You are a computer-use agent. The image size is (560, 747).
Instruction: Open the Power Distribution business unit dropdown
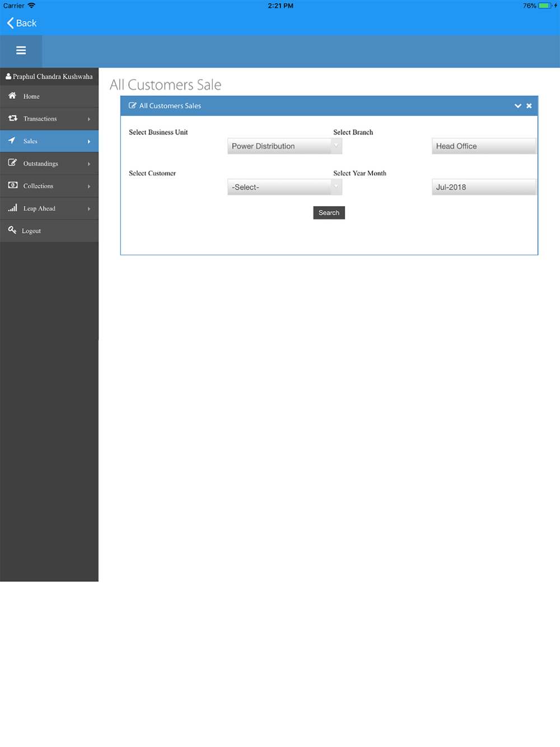coord(284,146)
